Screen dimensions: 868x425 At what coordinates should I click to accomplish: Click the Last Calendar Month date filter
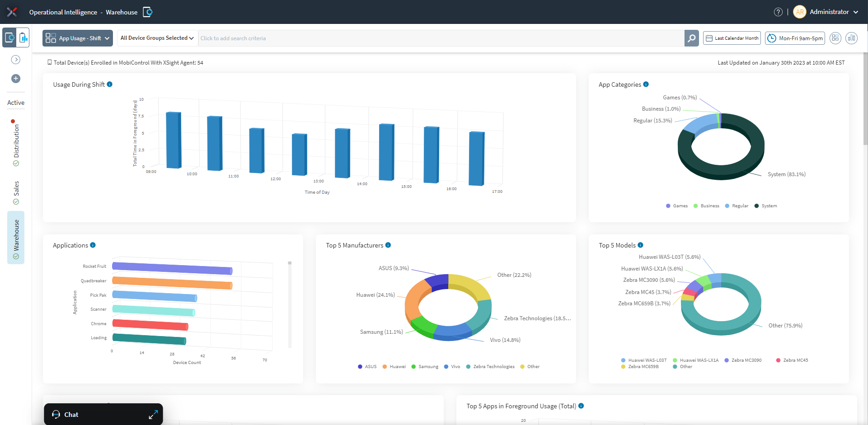732,38
